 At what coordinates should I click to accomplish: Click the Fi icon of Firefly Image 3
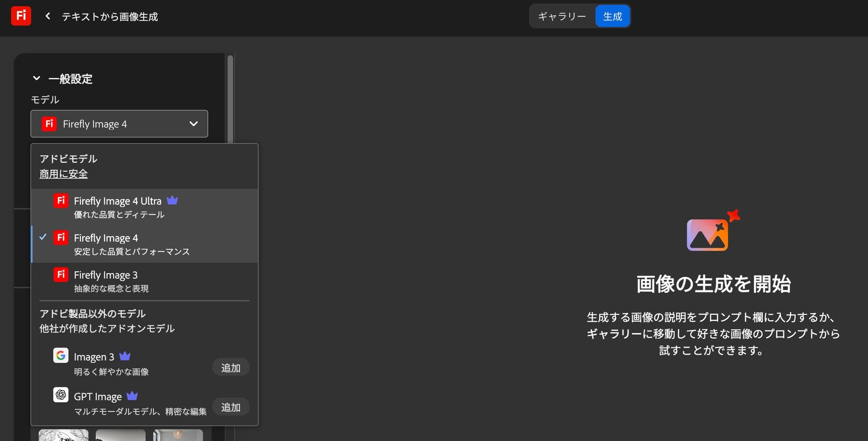click(61, 274)
